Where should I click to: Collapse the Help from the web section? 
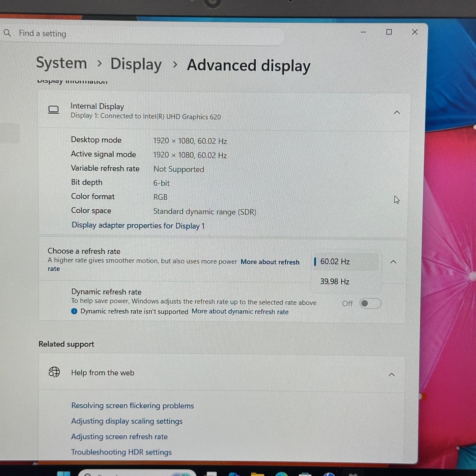tap(392, 375)
